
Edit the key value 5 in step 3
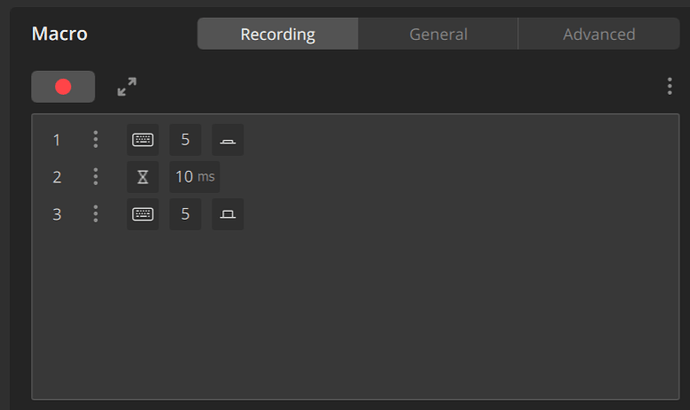tap(185, 214)
